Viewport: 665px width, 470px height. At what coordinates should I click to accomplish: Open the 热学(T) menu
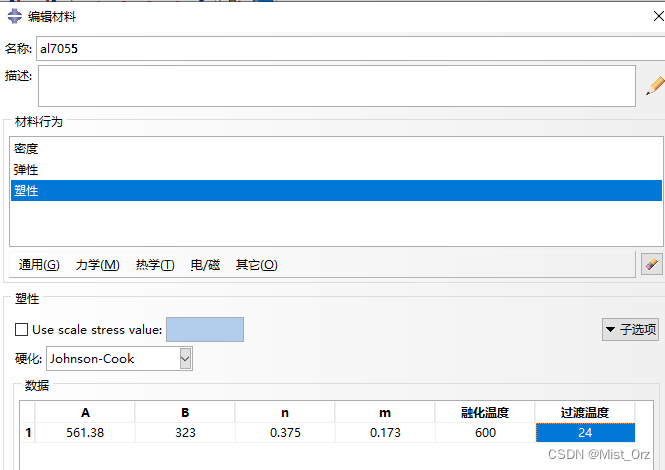pos(154,265)
